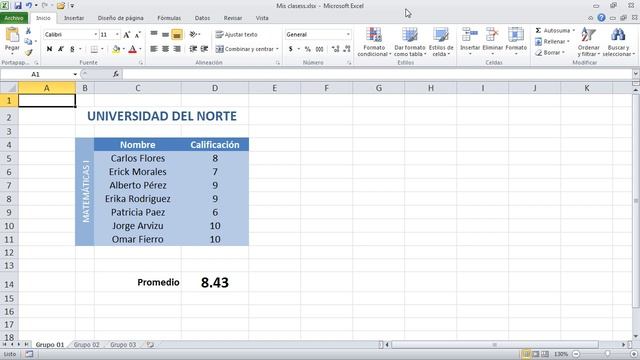
Task: Toggle top vertical alignment button
Action: (x=154, y=35)
